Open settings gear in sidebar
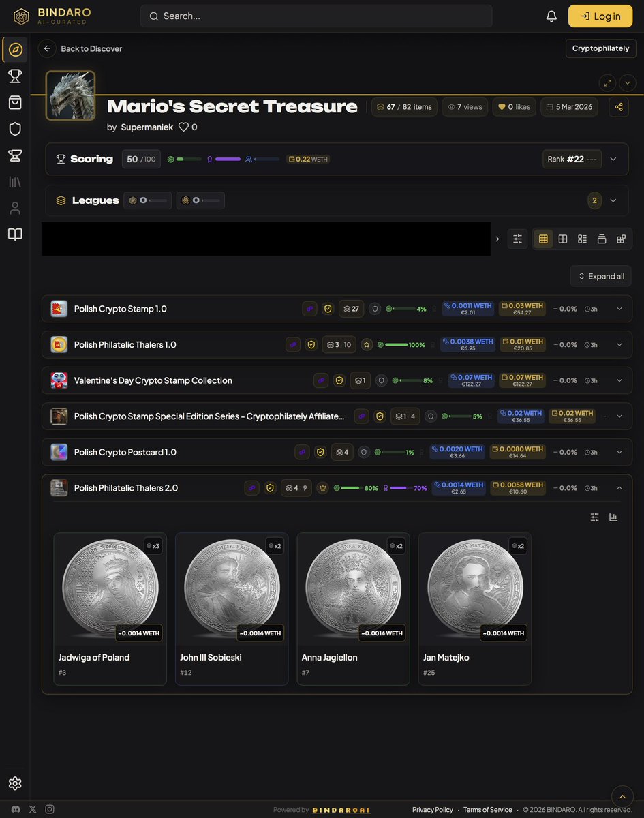 pos(15,783)
